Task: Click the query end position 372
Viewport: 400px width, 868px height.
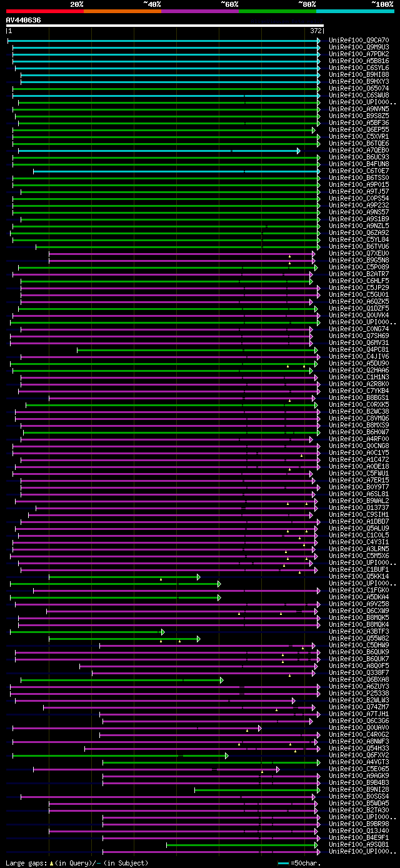Action: (316, 31)
